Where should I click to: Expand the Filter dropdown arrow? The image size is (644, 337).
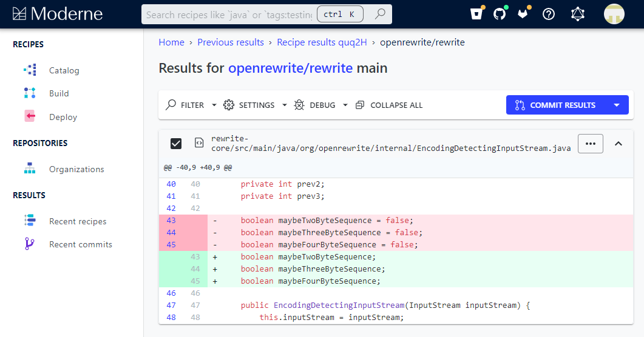click(x=214, y=105)
